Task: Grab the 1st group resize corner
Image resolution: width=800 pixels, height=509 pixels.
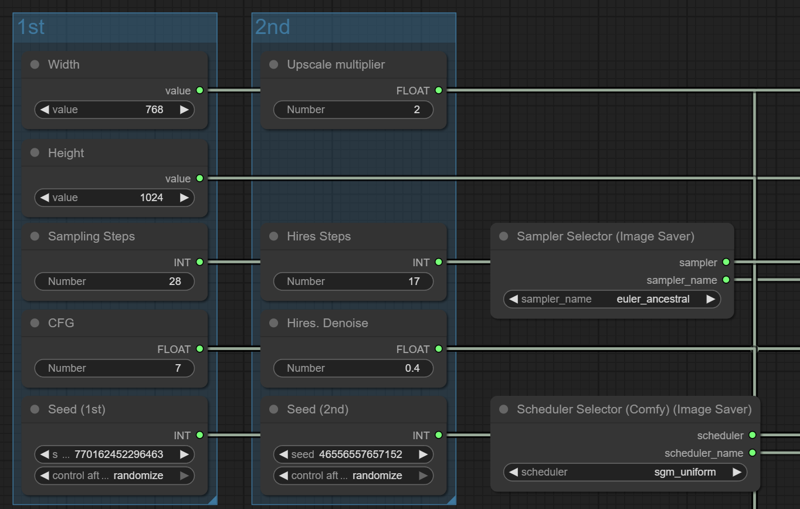Action: [213, 500]
